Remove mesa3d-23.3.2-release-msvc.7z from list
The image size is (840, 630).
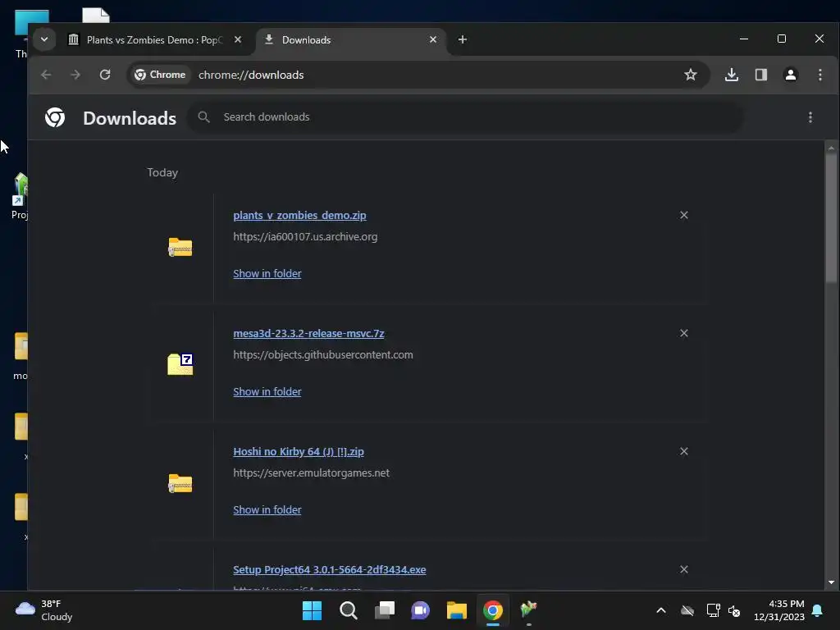pos(684,333)
